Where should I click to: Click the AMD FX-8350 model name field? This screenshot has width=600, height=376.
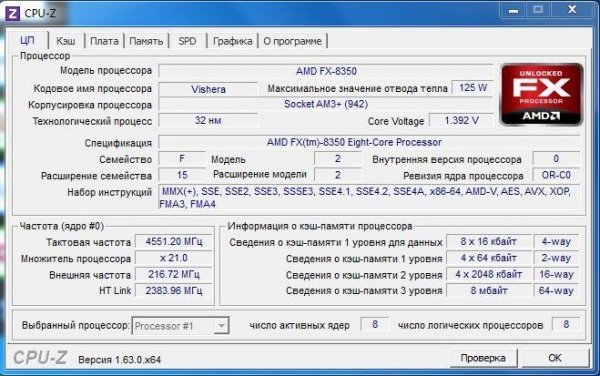tap(326, 71)
